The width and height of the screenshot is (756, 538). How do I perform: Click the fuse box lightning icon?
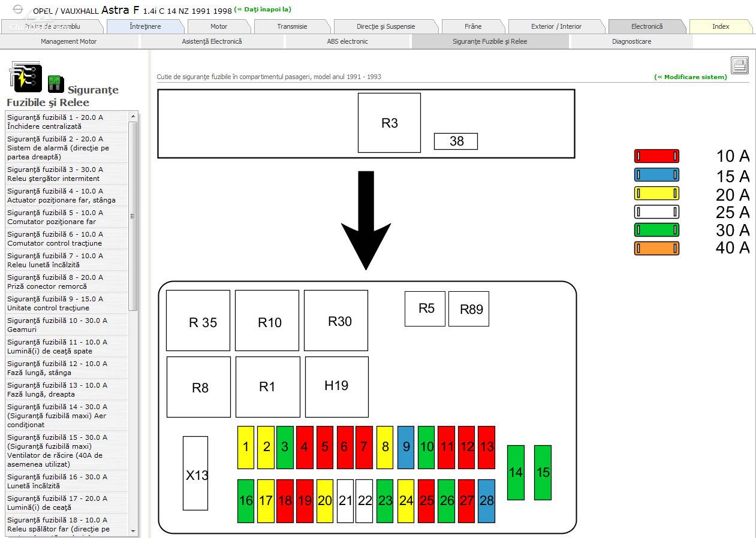tap(25, 76)
